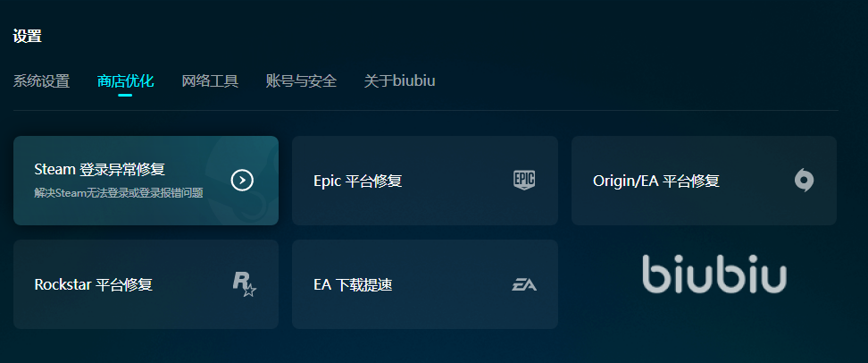Click the 设置 page heading
The height and width of the screenshot is (363, 868).
(x=28, y=37)
